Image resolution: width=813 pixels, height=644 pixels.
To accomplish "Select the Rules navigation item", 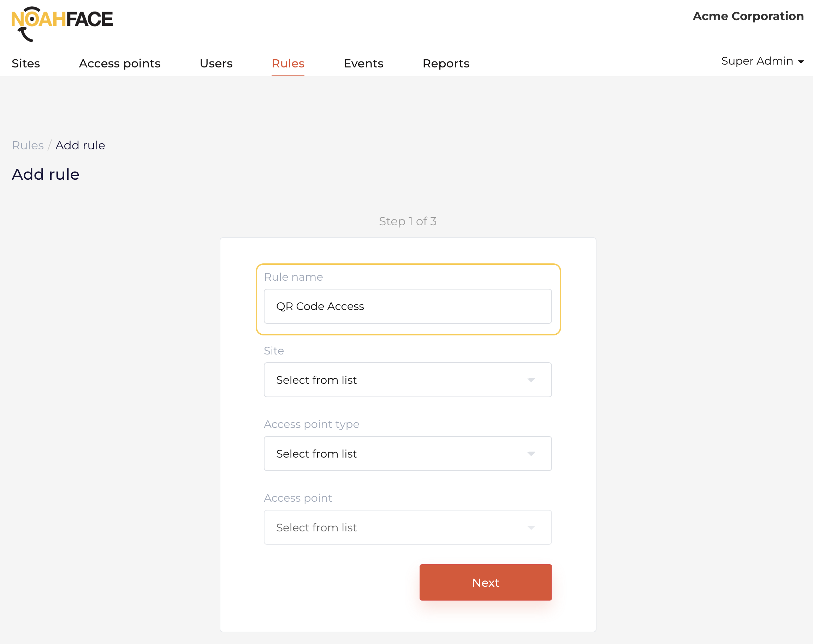I will tap(288, 63).
